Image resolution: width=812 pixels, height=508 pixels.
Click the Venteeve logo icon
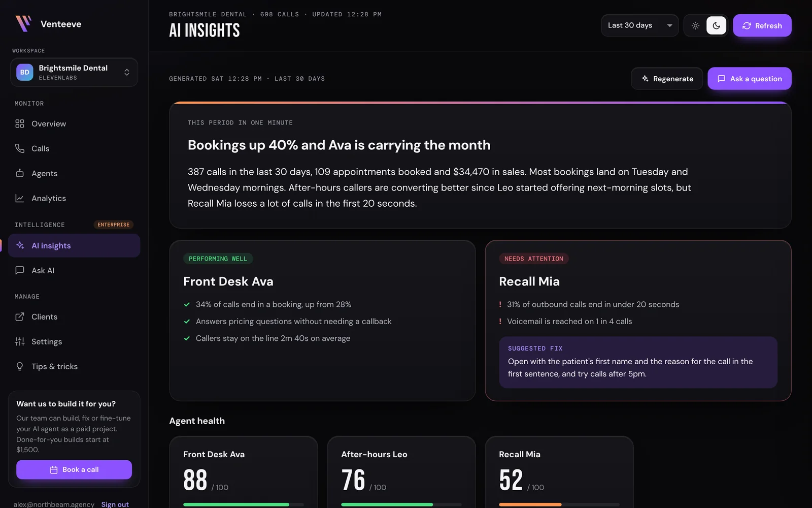coord(23,23)
